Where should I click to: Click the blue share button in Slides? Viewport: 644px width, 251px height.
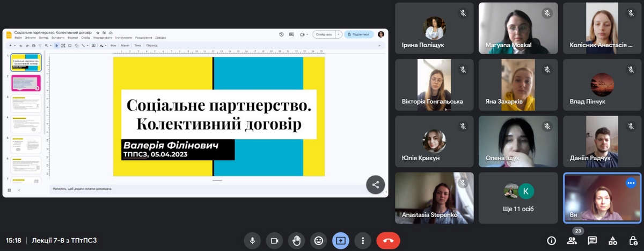[358, 34]
